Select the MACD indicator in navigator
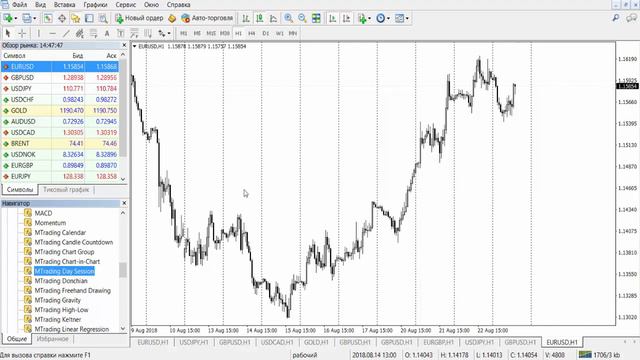 [x=43, y=213]
